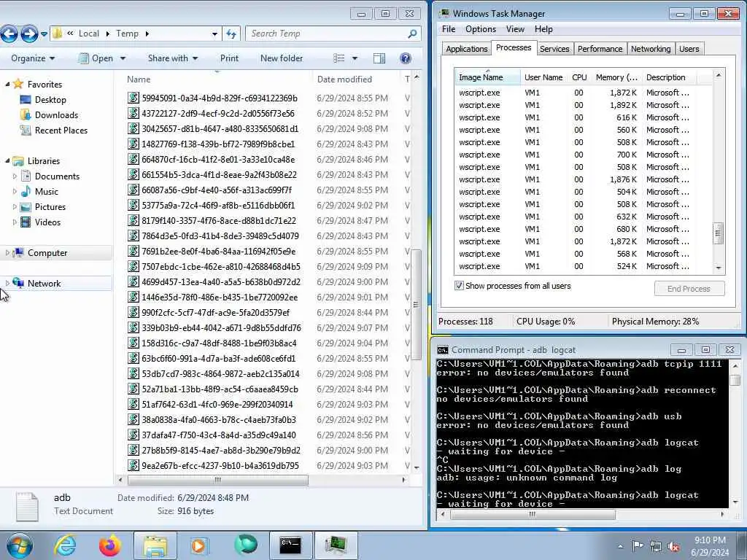Open Task Manager Help menu

(543, 29)
